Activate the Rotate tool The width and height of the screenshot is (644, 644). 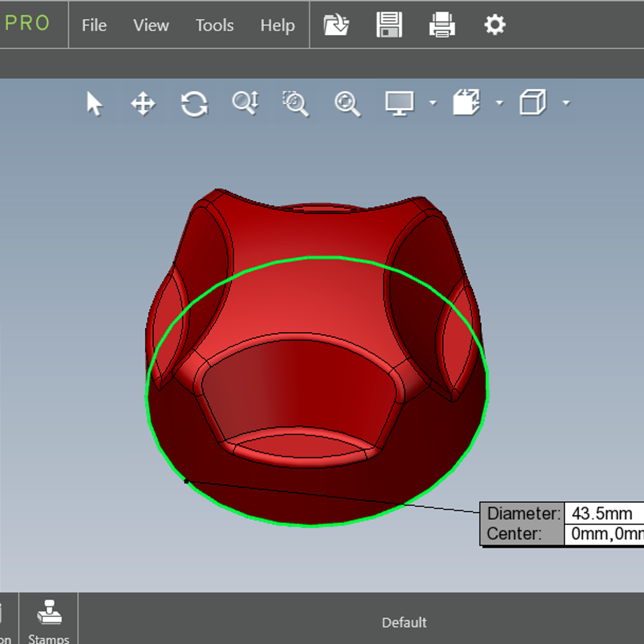coord(194,104)
